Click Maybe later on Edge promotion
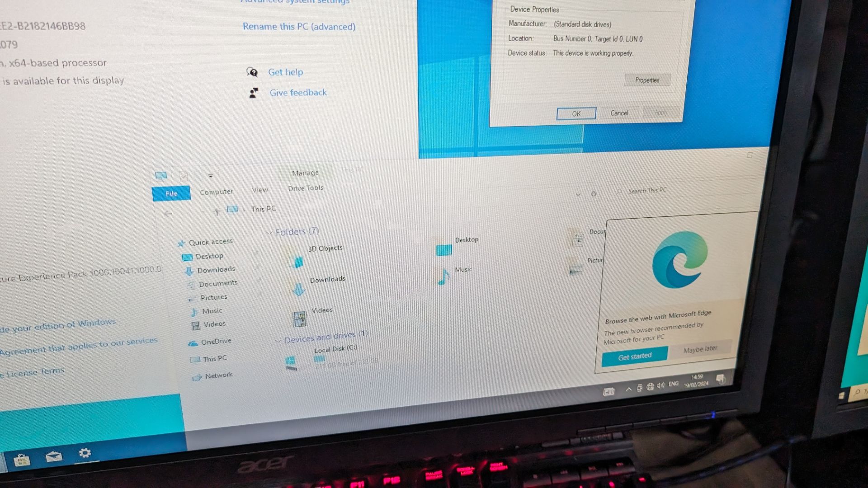The height and width of the screenshot is (488, 868). (700, 348)
